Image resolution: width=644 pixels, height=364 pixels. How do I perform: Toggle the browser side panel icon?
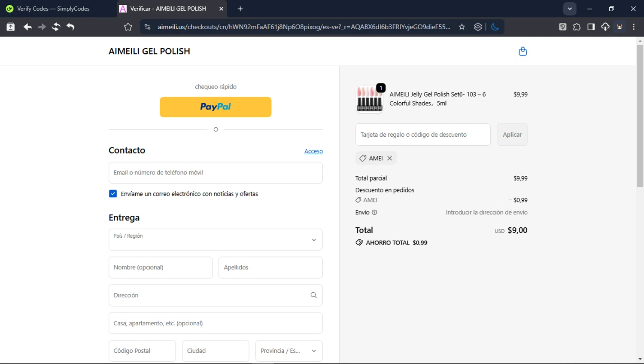tap(591, 27)
